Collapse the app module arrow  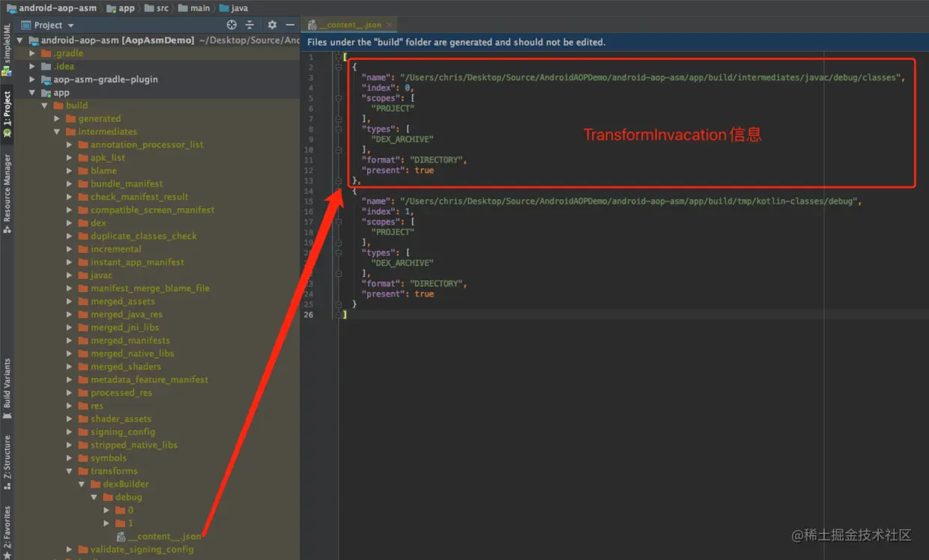click(x=32, y=93)
